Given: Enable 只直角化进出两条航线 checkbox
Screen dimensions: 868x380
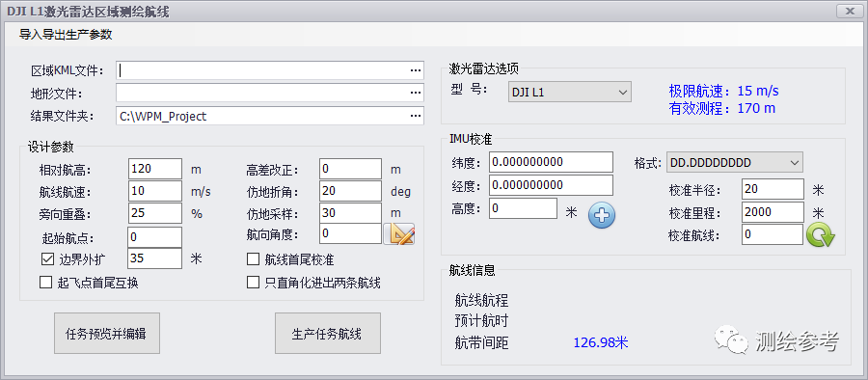Looking at the screenshot, I should [x=253, y=283].
